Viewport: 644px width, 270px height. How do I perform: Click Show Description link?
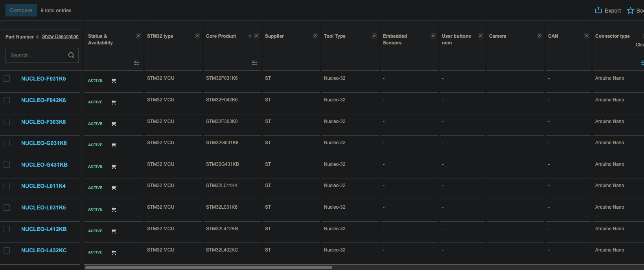(60, 37)
